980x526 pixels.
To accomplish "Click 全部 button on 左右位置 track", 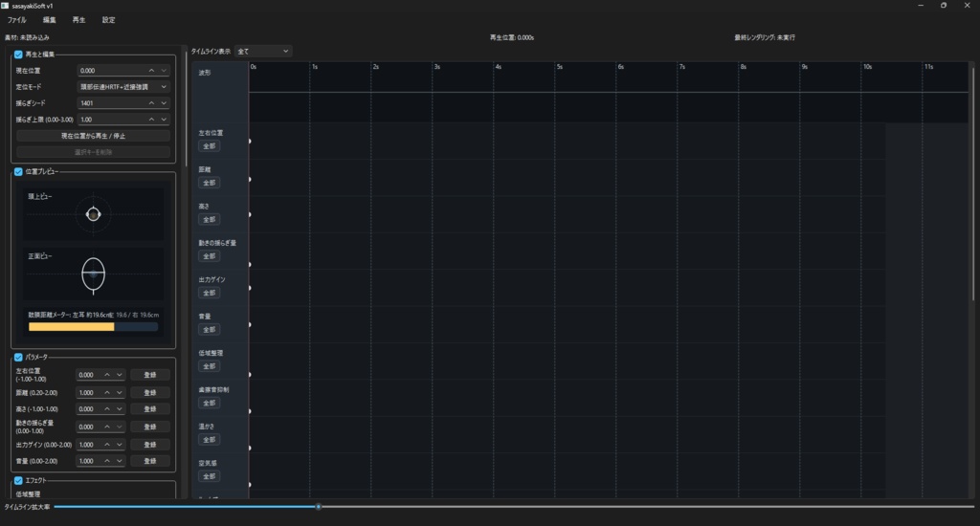I will [209, 146].
